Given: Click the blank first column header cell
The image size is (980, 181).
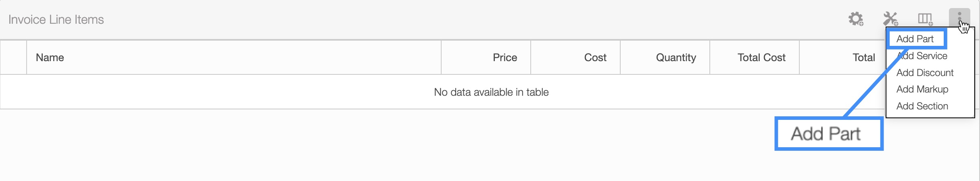Looking at the screenshot, I should (x=13, y=58).
